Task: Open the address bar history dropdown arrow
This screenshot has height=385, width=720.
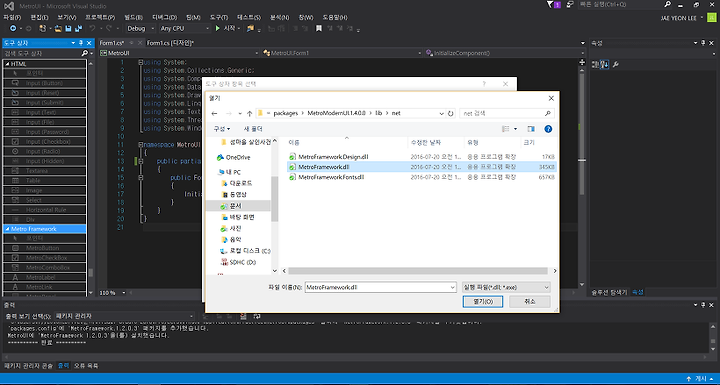Action: point(441,113)
